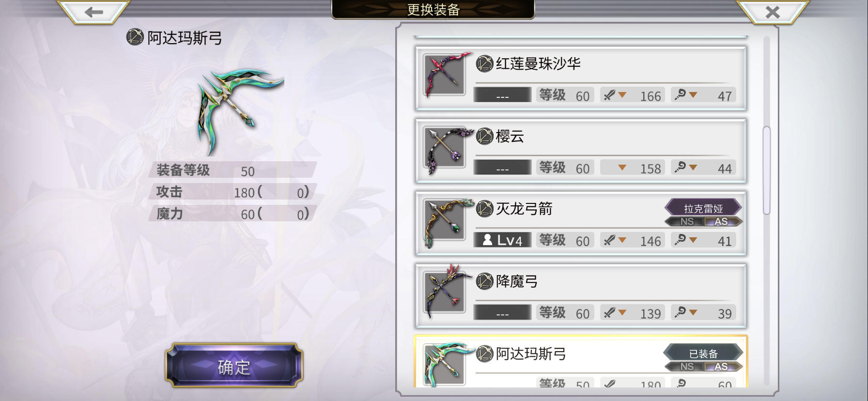Viewport: 868px width, 401px height.
Task: Close the equipment change screen
Action: pyautogui.click(x=773, y=12)
